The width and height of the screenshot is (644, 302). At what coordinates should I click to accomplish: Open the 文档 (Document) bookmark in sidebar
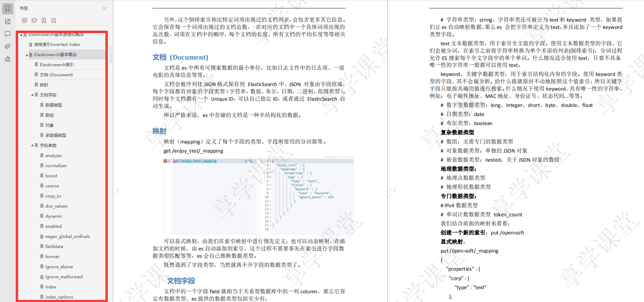pyautogui.click(x=56, y=75)
